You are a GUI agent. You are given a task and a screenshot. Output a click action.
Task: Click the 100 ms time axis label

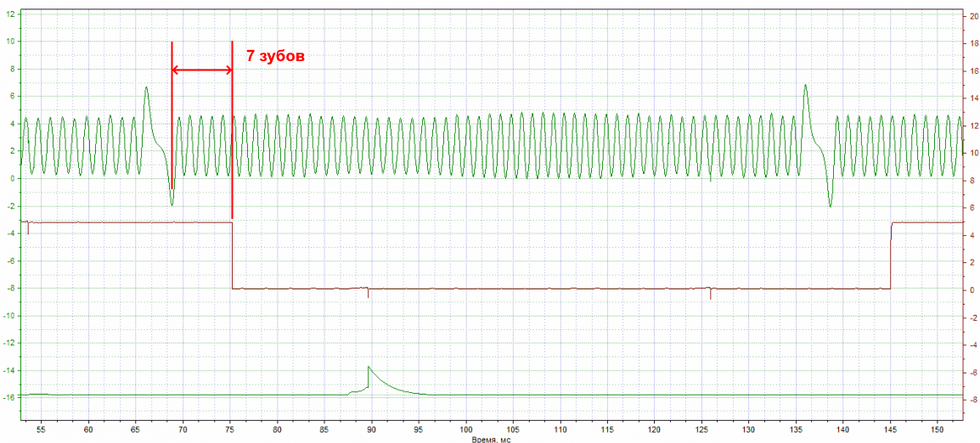(465, 430)
